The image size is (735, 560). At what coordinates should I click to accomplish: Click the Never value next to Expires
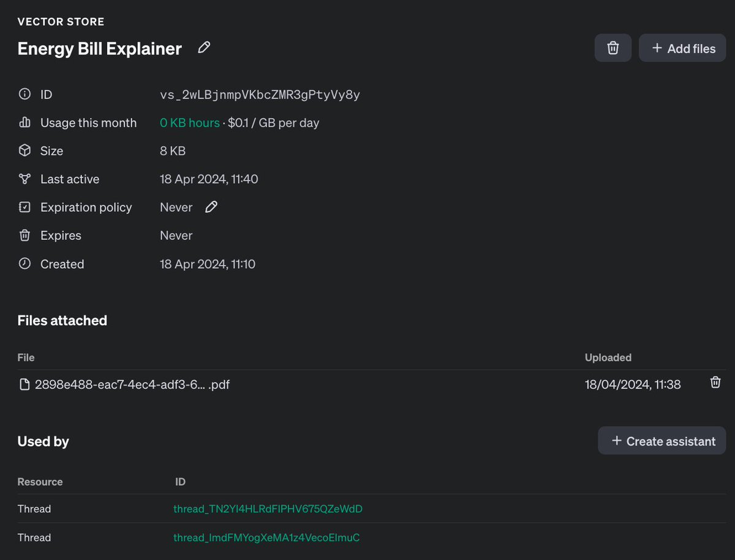pyautogui.click(x=176, y=236)
